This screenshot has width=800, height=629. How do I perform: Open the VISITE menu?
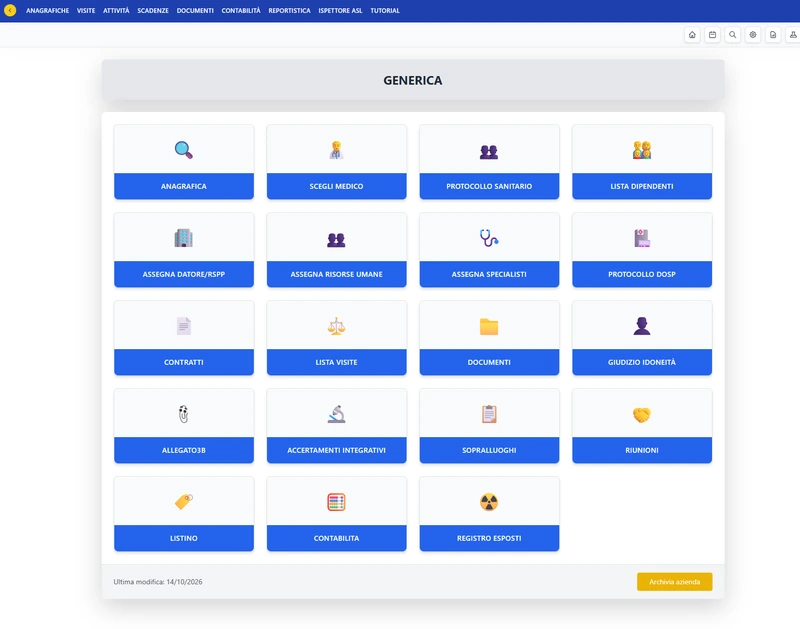86,11
